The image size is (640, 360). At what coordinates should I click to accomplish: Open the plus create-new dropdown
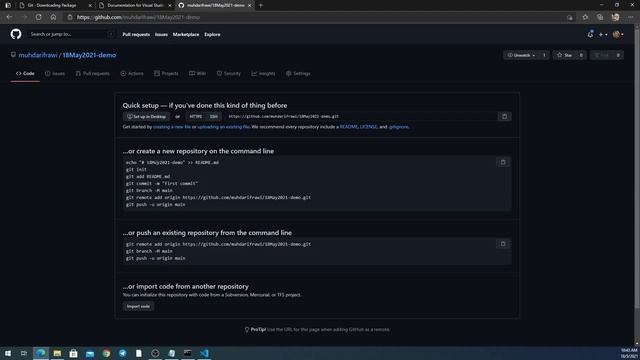point(603,35)
